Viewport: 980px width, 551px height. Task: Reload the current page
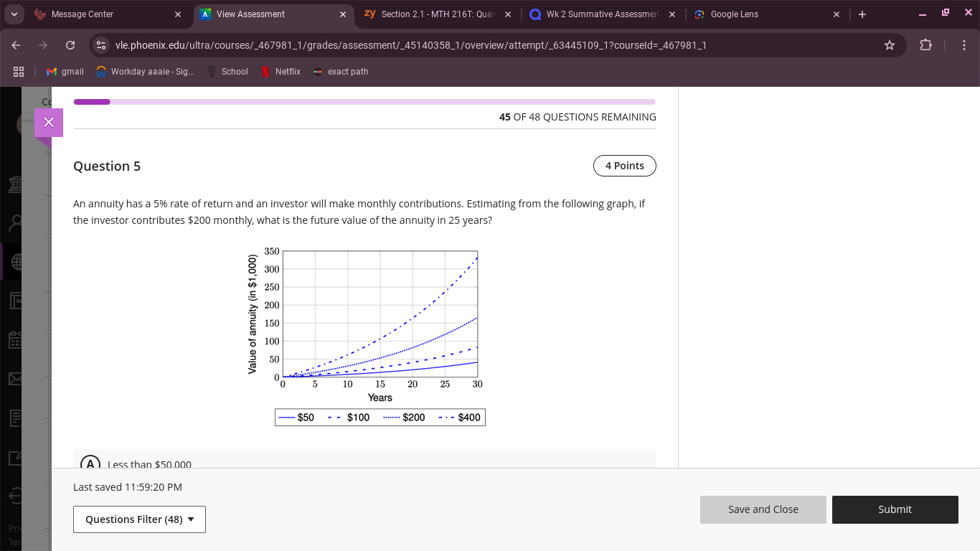pos(70,45)
